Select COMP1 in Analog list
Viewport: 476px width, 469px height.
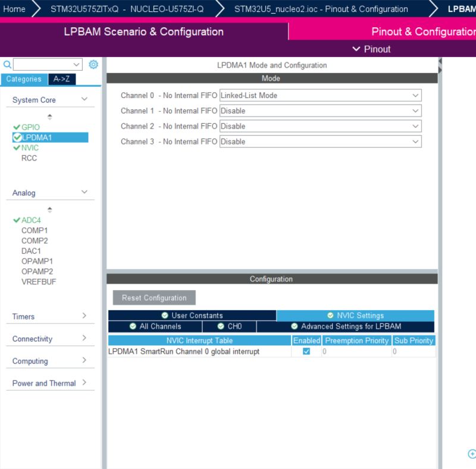click(35, 230)
